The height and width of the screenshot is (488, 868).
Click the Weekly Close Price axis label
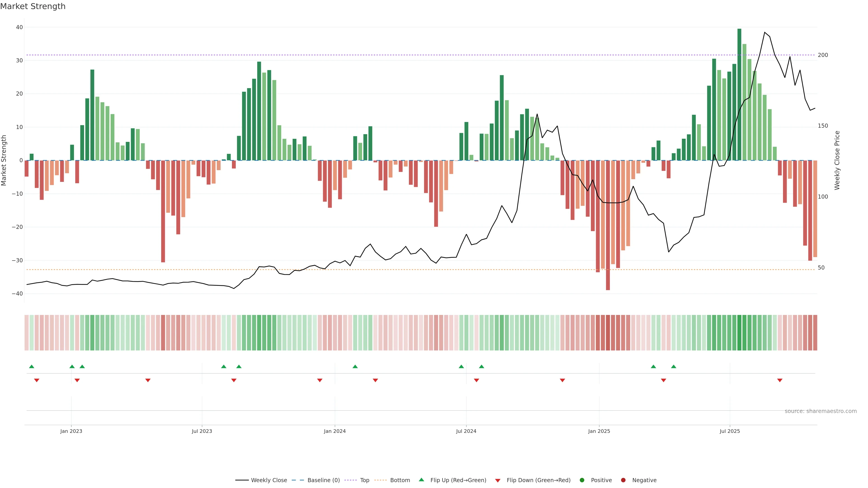[x=837, y=160]
